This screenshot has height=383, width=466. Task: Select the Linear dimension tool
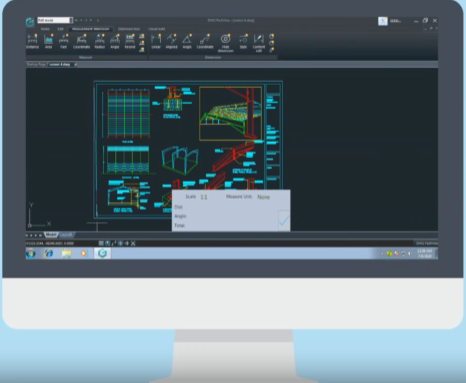(156, 42)
